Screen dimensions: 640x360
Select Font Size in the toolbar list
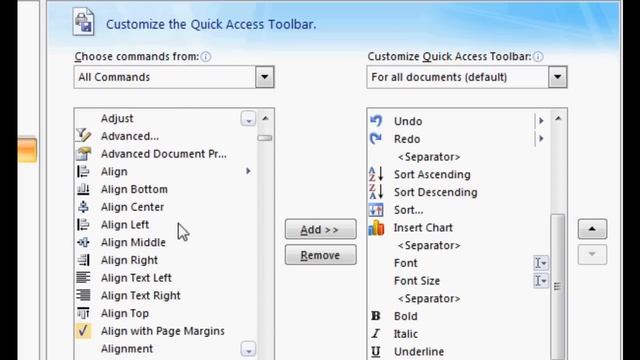459,281
